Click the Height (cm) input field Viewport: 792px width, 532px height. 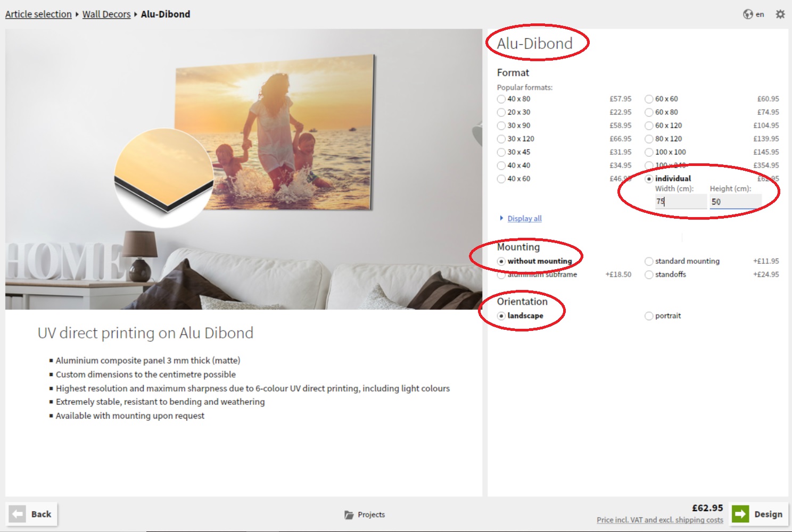pyautogui.click(x=736, y=202)
